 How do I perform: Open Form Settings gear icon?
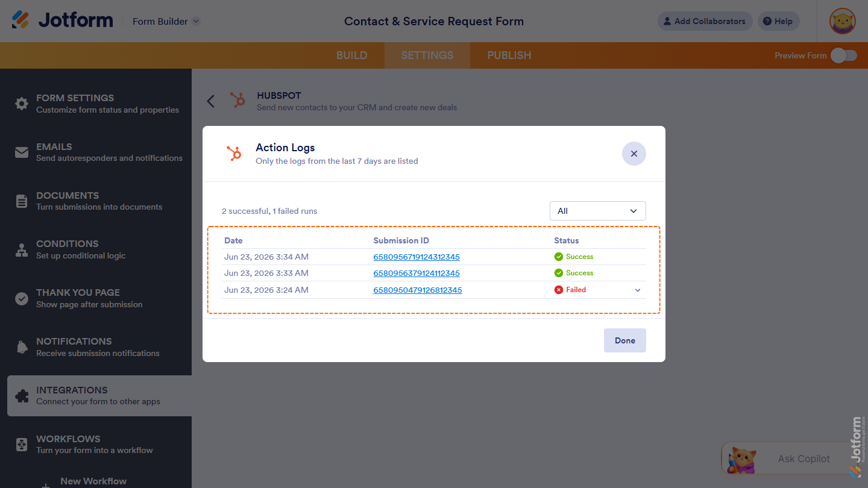(x=22, y=104)
